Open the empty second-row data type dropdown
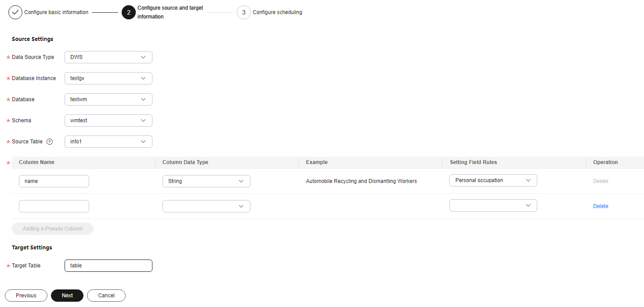The width and height of the screenshot is (644, 307). [206, 206]
